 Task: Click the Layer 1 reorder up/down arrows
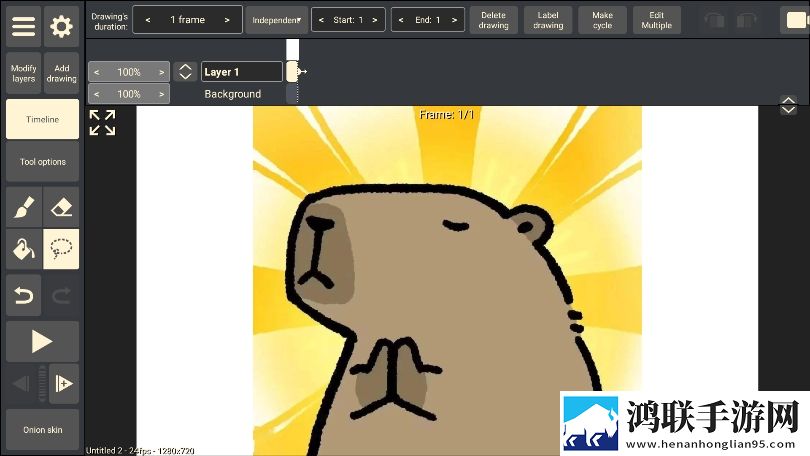pyautogui.click(x=185, y=72)
